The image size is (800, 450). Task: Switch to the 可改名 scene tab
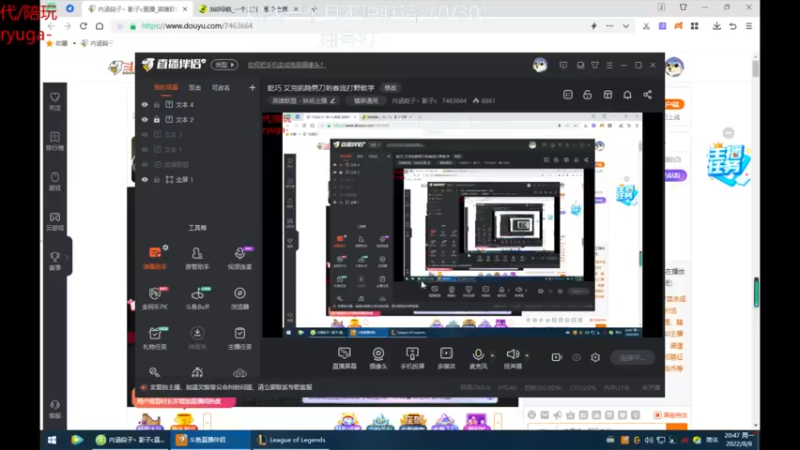pos(221,88)
